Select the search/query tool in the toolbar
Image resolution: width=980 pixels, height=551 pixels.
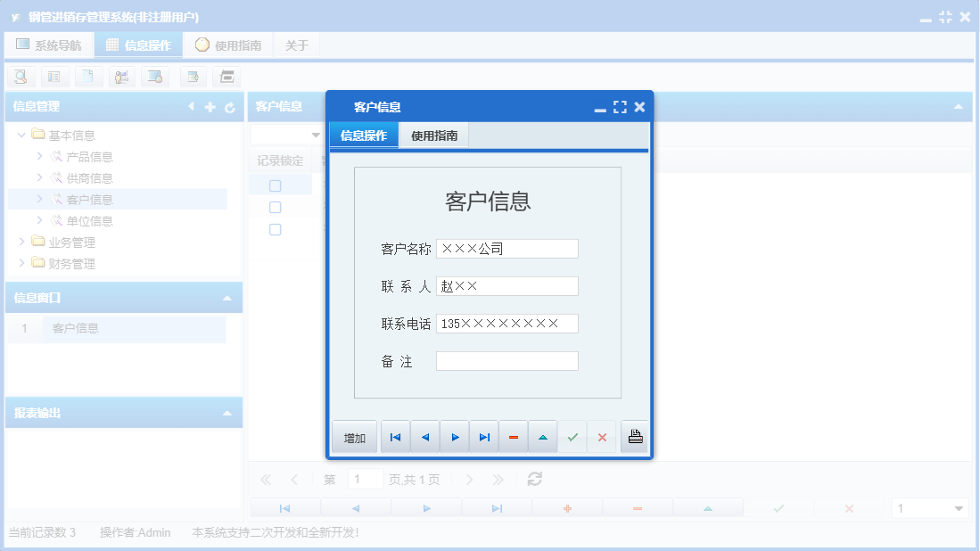[x=21, y=77]
